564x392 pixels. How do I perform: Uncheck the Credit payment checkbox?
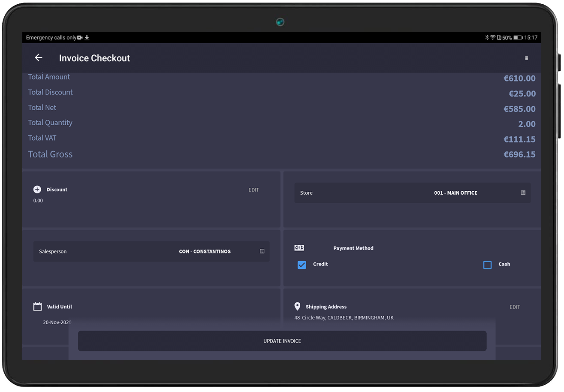click(302, 265)
